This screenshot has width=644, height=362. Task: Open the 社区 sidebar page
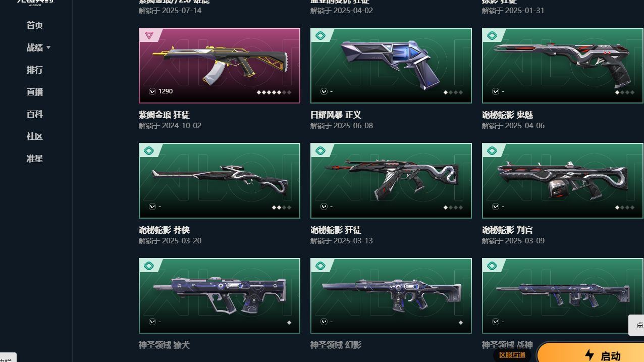35,136
